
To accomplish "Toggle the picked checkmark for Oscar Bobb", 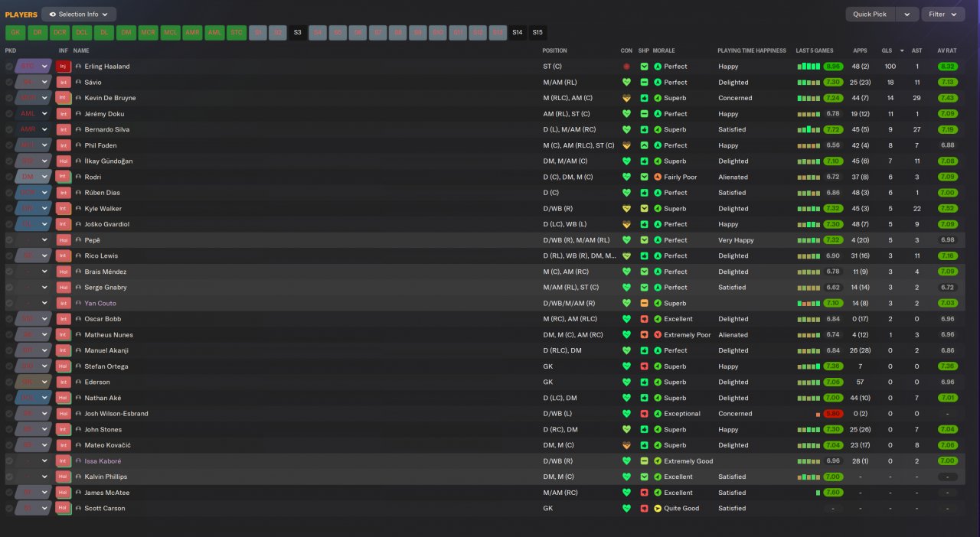I will click(x=9, y=319).
